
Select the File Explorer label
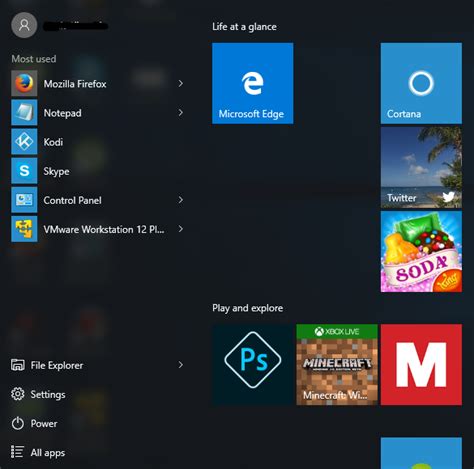(x=57, y=365)
